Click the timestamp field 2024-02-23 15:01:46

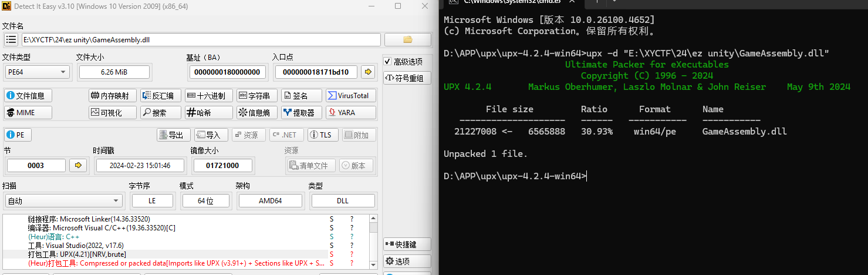140,165
